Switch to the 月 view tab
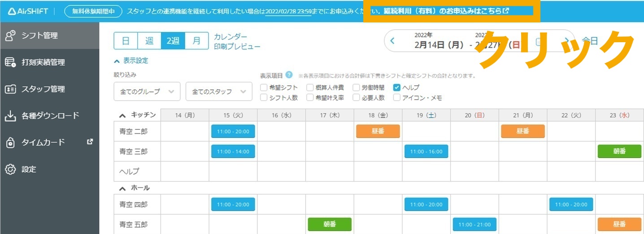The image size is (644, 234). [x=196, y=41]
